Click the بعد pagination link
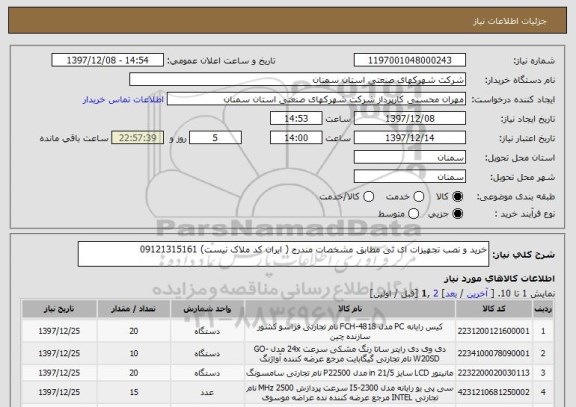This screenshot has height=407, width=576. pyautogui.click(x=451, y=293)
